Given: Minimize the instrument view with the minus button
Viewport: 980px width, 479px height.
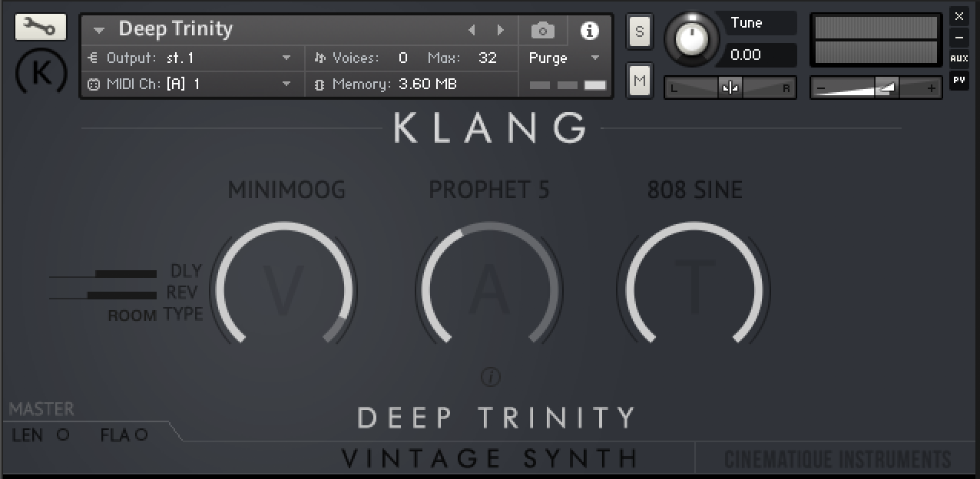Looking at the screenshot, I should coord(958,38).
